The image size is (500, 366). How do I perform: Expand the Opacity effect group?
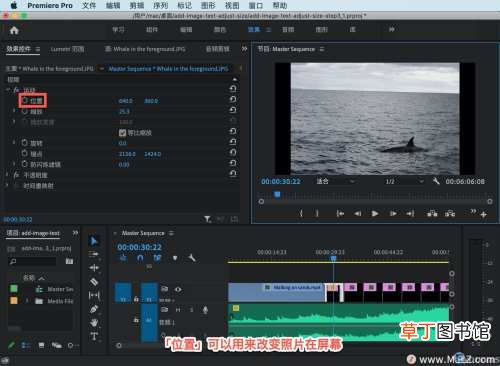[7, 175]
